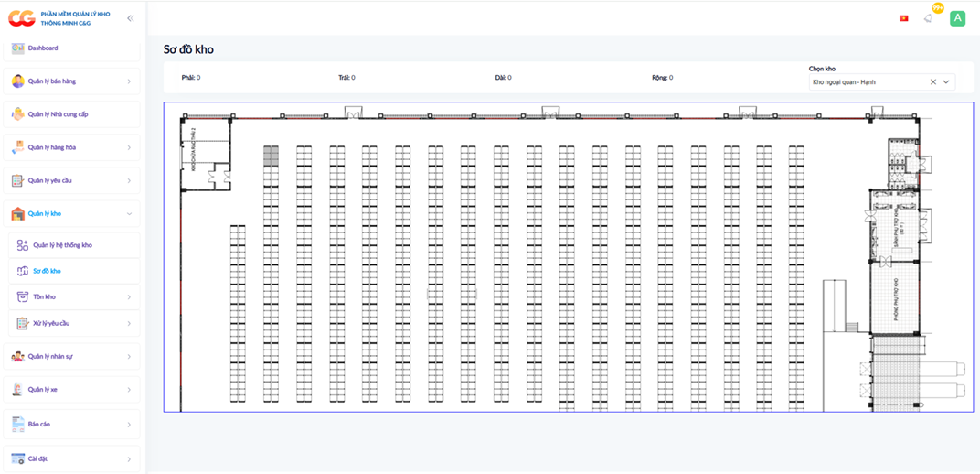Click the C&G logo in sidebar
Screen dimensions: 980x474
21,18
